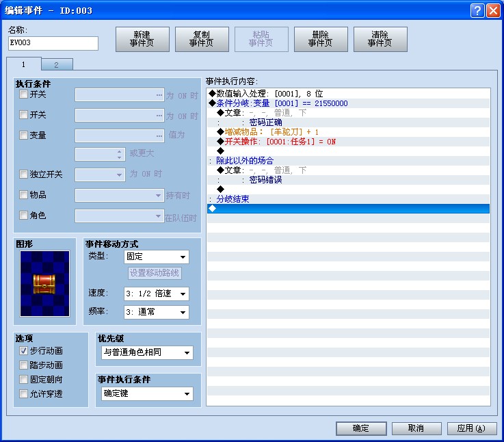Select the 开关操作 [0001:任务1] = ON command
The height and width of the screenshot is (442, 504).
pyautogui.click(x=349, y=142)
